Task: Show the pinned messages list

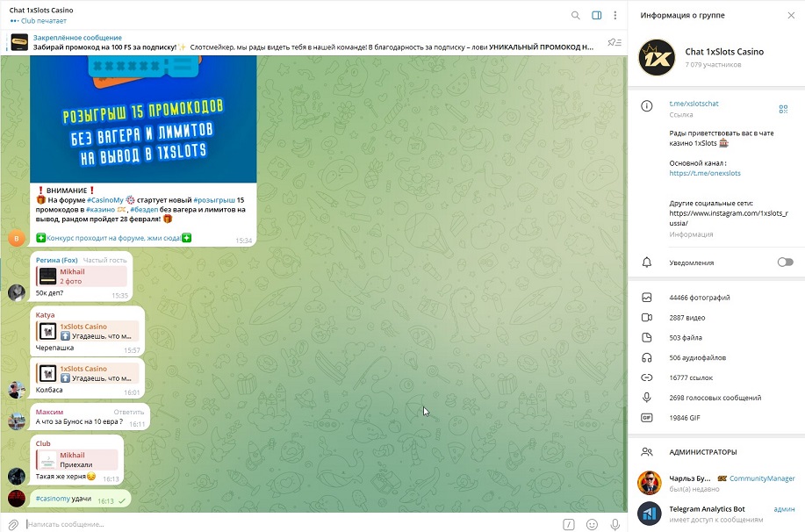Action: tap(615, 42)
